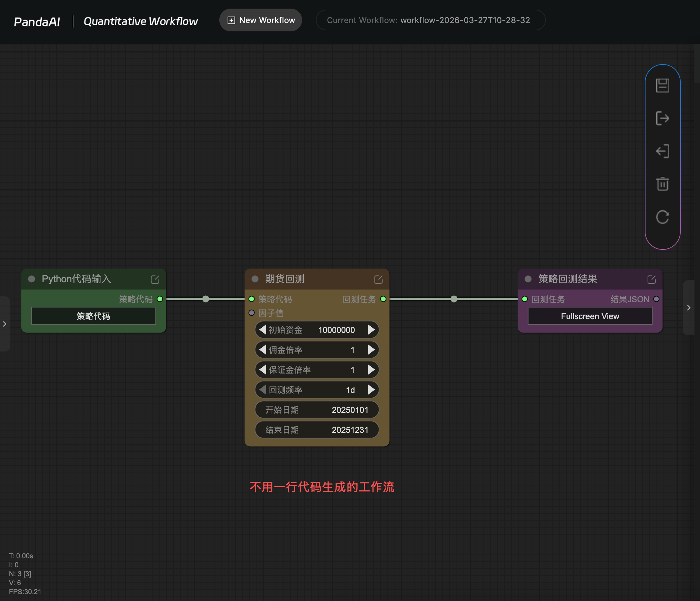Screen dimensions: 700x601
Task: Toggle collapse dot on 期货回测 node
Action: 255,279
